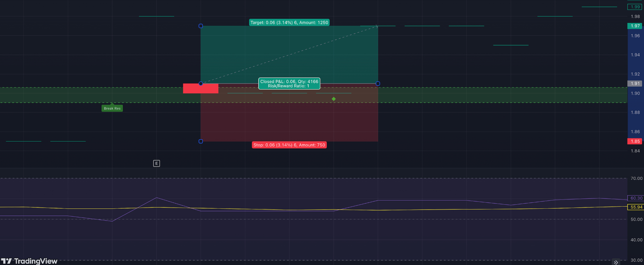Click the 1.98 price axis label
Image resolution: width=644 pixels, height=265 pixels.
(635, 16)
